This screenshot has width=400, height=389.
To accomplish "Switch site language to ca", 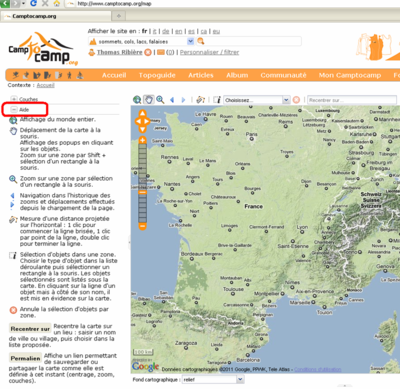I will pyautogui.click(x=204, y=31).
